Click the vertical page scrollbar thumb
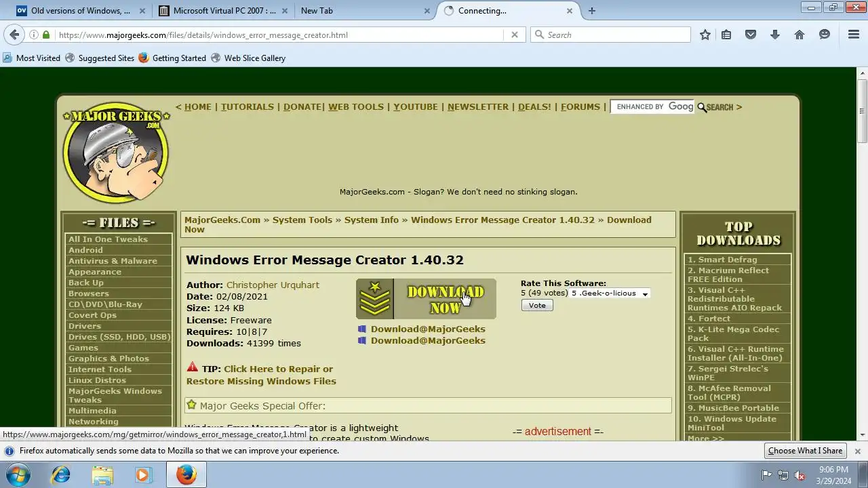Viewport: 868px width, 488px height. click(x=862, y=110)
